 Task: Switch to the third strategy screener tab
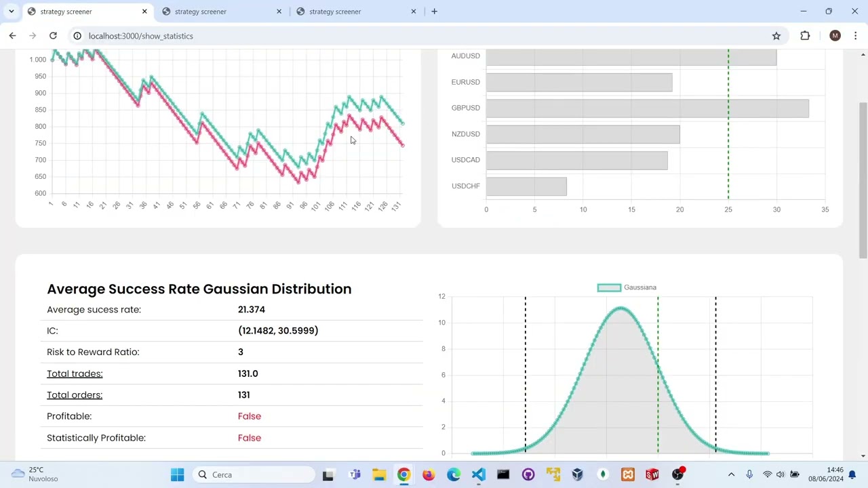(x=356, y=12)
